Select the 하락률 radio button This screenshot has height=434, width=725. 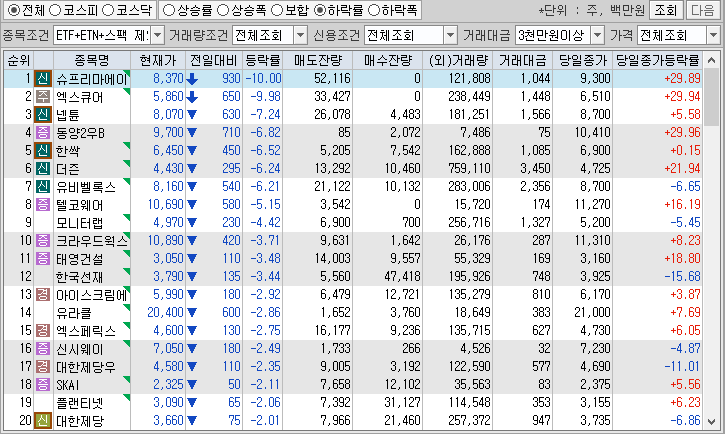coord(319,10)
